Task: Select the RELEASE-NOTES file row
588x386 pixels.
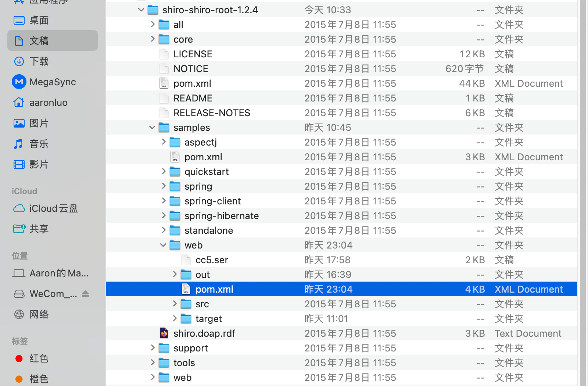Action: pyautogui.click(x=341, y=112)
